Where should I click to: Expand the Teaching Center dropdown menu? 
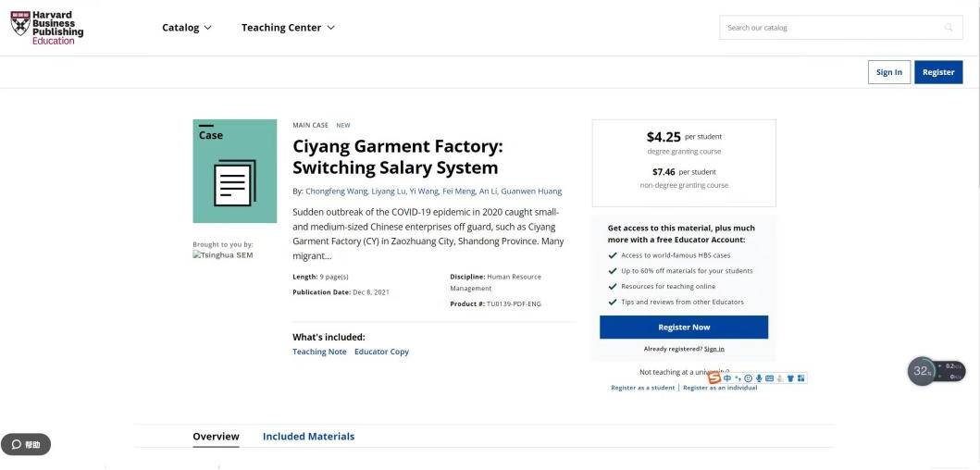pos(288,28)
